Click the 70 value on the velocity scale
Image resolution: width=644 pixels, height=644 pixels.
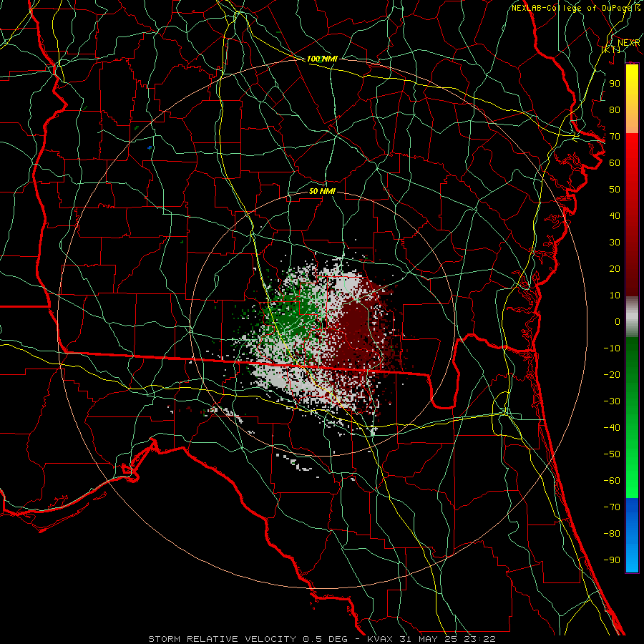coord(615,137)
